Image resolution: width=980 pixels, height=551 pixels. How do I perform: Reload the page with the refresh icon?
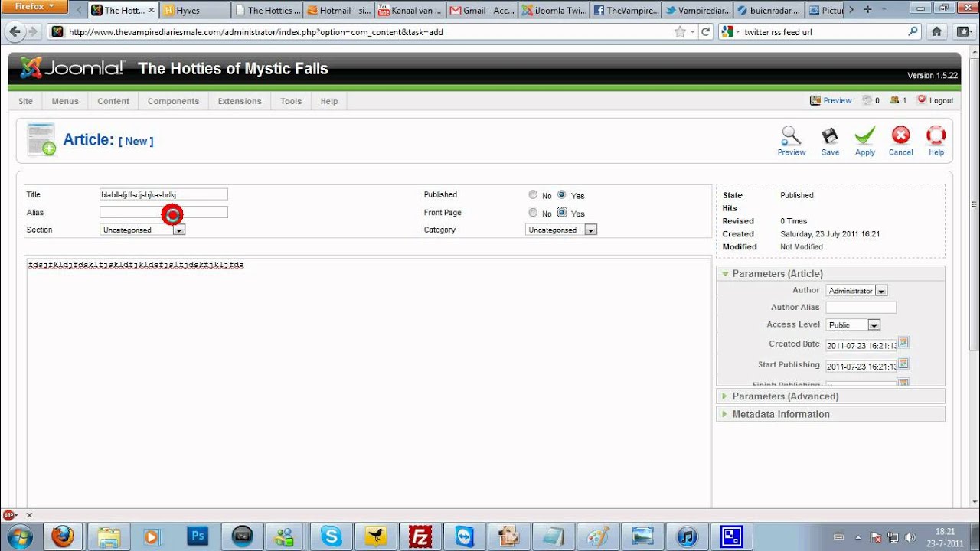pos(706,32)
